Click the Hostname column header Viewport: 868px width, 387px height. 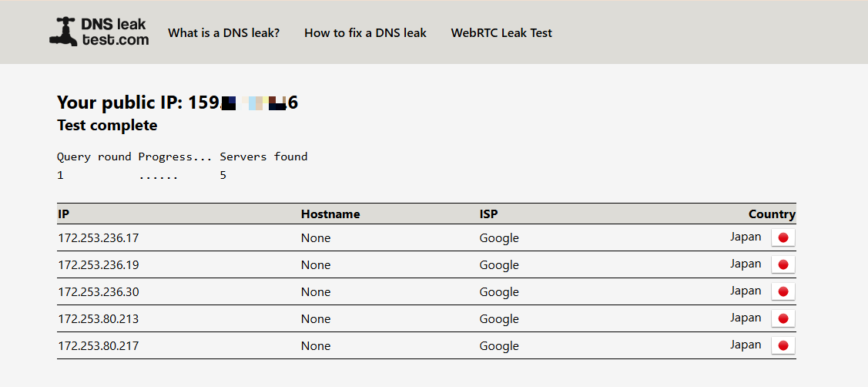330,214
